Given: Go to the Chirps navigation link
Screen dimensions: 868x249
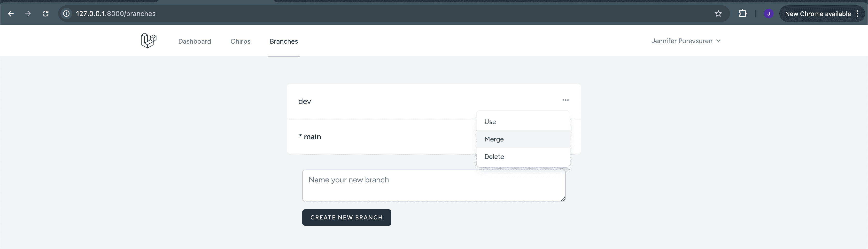Looking at the screenshot, I should 240,41.
